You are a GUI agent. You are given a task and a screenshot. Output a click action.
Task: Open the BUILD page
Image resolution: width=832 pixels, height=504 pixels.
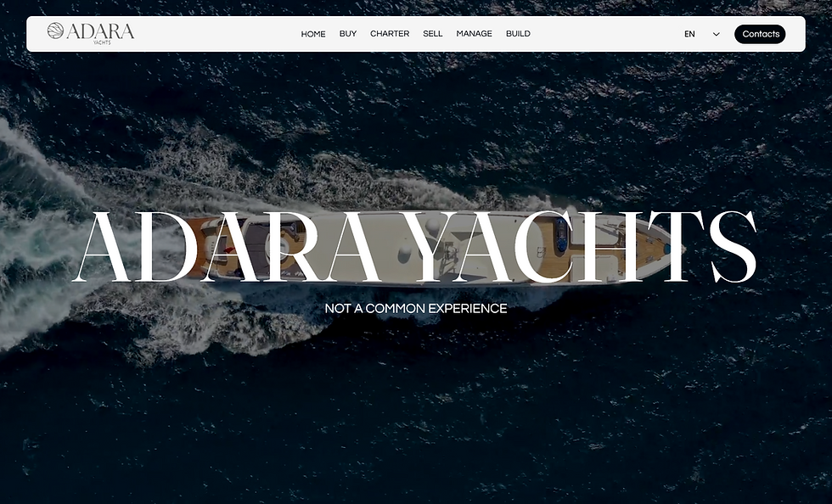pyautogui.click(x=518, y=33)
